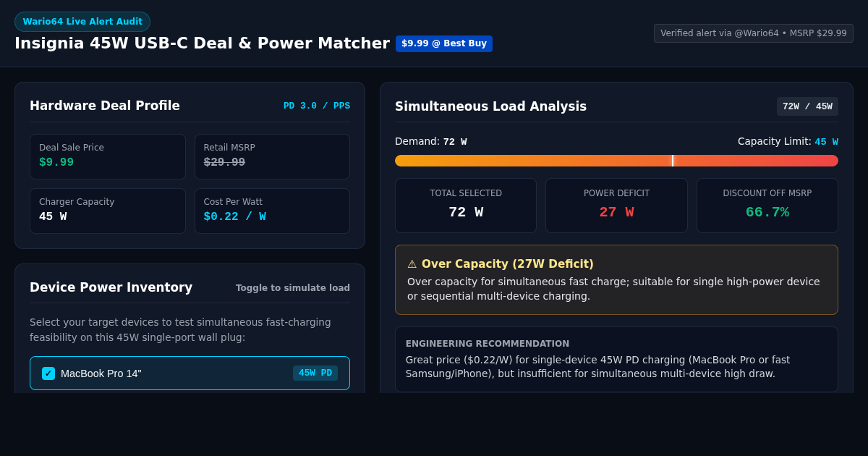Click the 45W PD badge on the MacBook row
The width and height of the screenshot is (868, 456).
(x=315, y=373)
